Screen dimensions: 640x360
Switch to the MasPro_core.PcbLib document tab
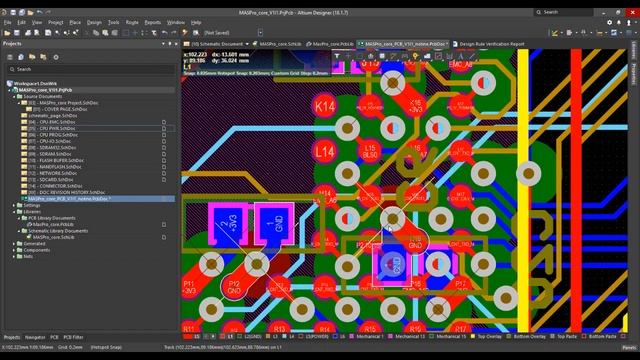click(x=330, y=44)
